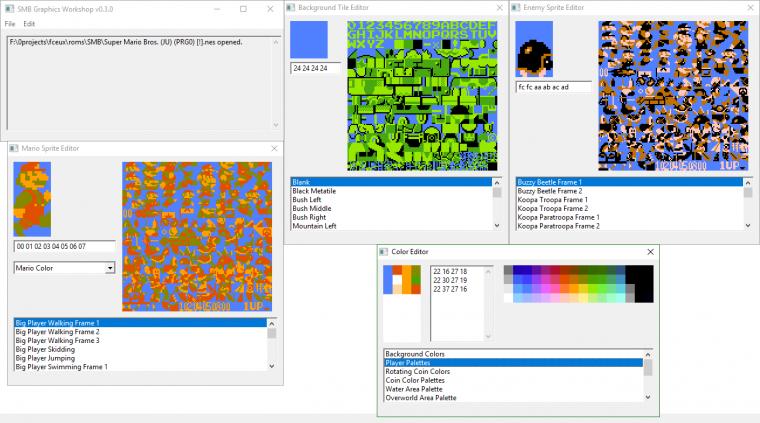Select Rotating Coin Colors entry
Image resolution: width=760 pixels, height=423 pixels.
(x=513, y=371)
